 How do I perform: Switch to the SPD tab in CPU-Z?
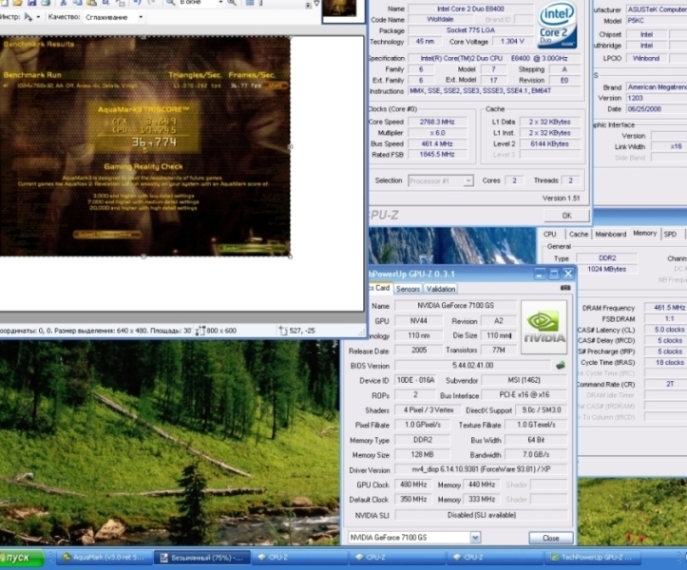(x=670, y=234)
